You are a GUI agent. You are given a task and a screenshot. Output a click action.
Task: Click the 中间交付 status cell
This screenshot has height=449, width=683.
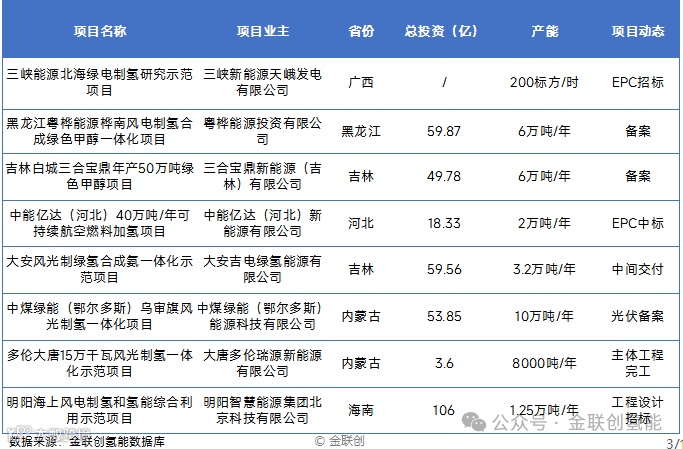point(638,269)
